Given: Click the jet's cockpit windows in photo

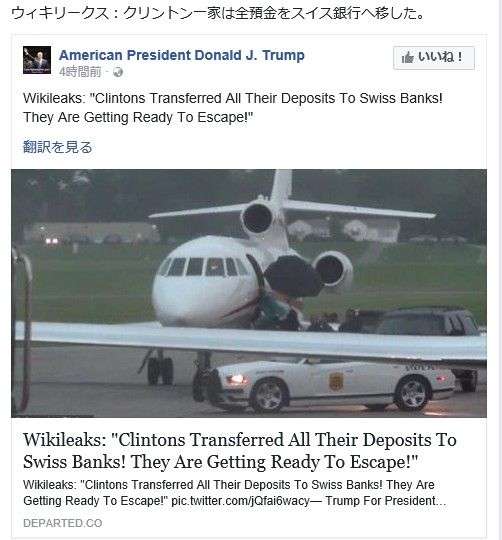Looking at the screenshot, I should pos(203,267).
